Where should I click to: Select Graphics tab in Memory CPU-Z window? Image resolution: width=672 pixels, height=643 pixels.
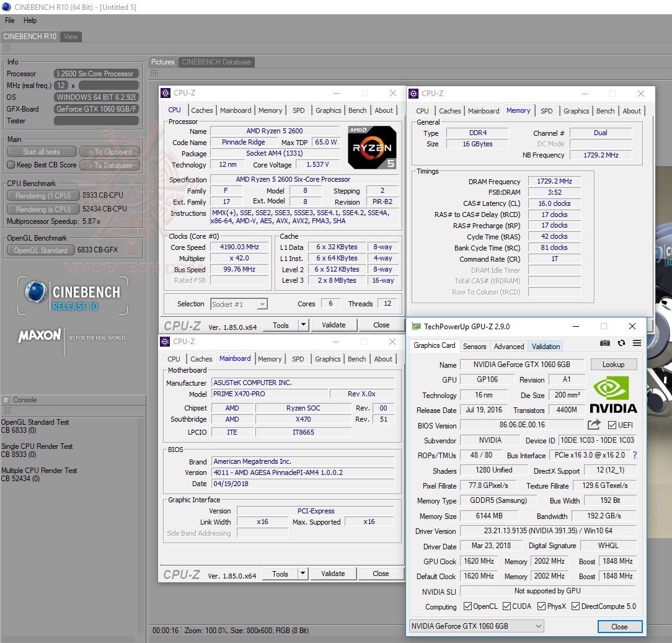pyautogui.click(x=577, y=111)
